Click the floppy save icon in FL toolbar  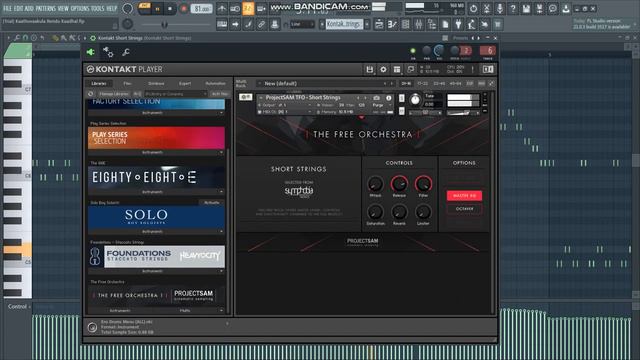click(x=526, y=8)
